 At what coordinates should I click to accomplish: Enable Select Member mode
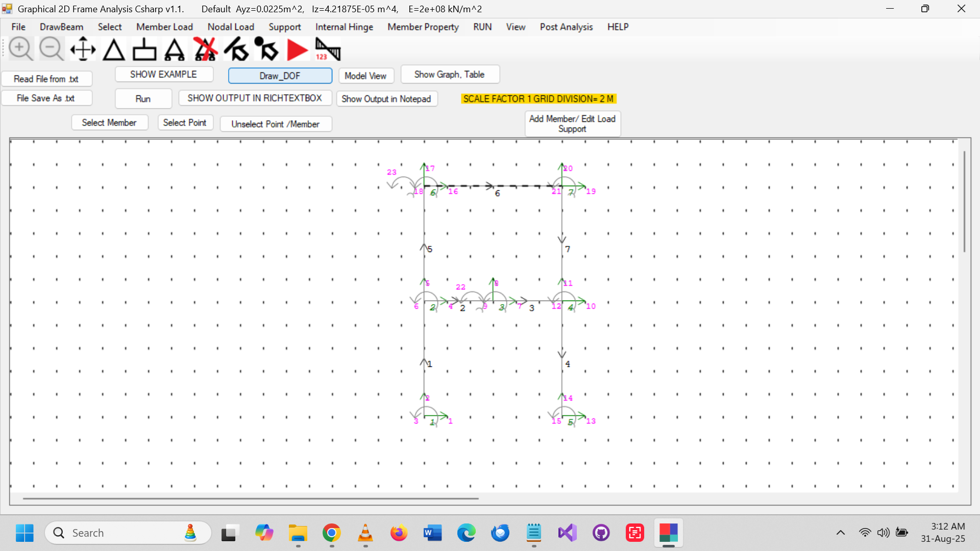109,122
